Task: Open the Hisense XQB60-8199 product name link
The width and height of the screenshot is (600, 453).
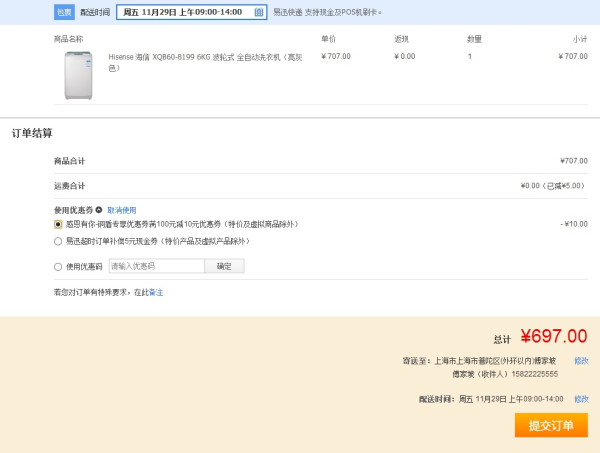Action: [x=205, y=62]
